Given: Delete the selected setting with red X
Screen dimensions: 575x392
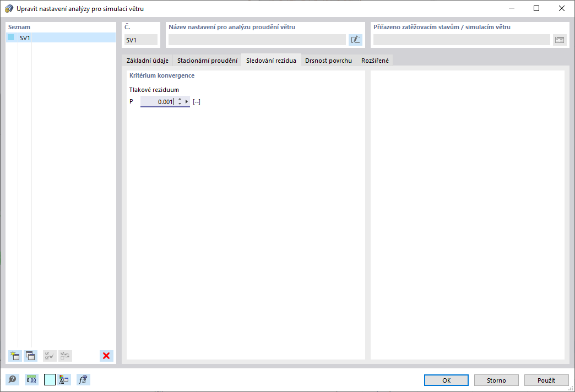Looking at the screenshot, I should tap(106, 356).
